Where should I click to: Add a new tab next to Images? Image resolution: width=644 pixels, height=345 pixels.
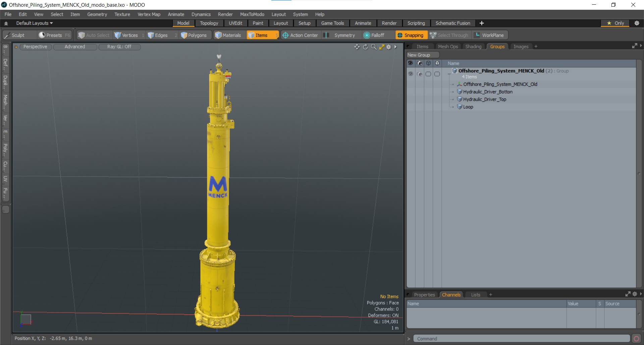[536, 47]
